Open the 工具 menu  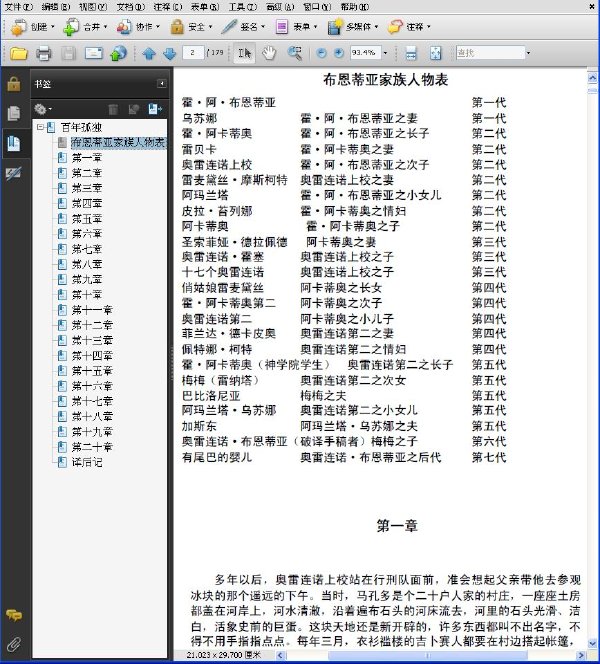click(243, 7)
